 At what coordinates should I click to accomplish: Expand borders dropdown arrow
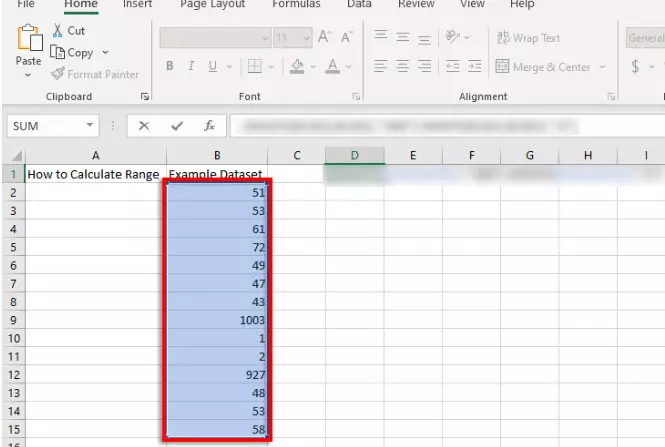(x=271, y=67)
